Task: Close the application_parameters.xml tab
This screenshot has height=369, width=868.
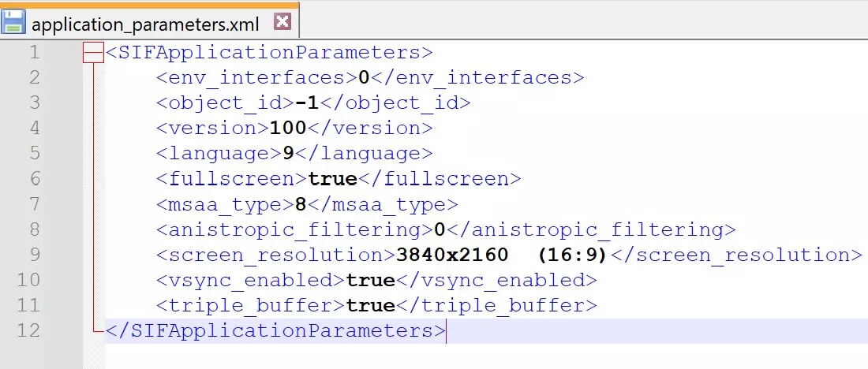Action: (282, 22)
